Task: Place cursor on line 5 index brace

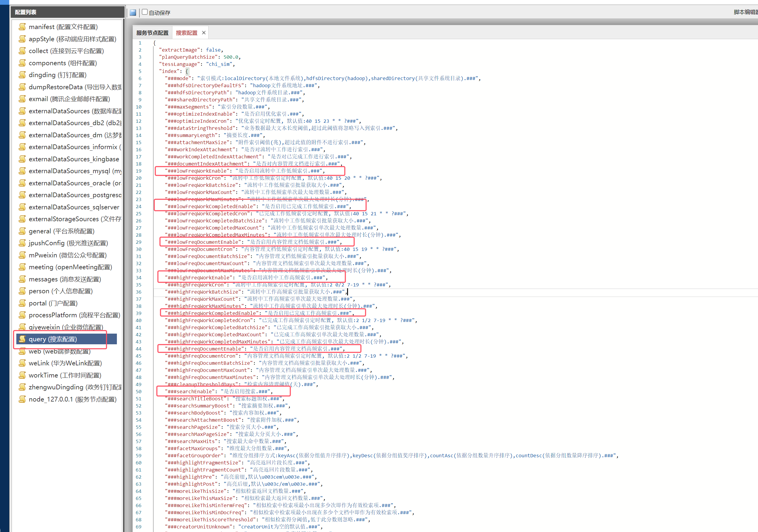Action: pos(187,71)
